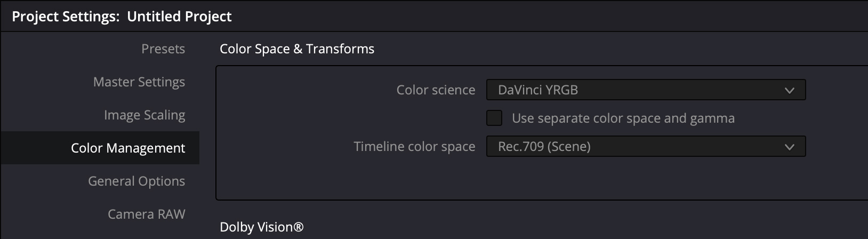Click the 'Use separate color space and gamma' label
The width and height of the screenshot is (868, 239).
pos(623,118)
